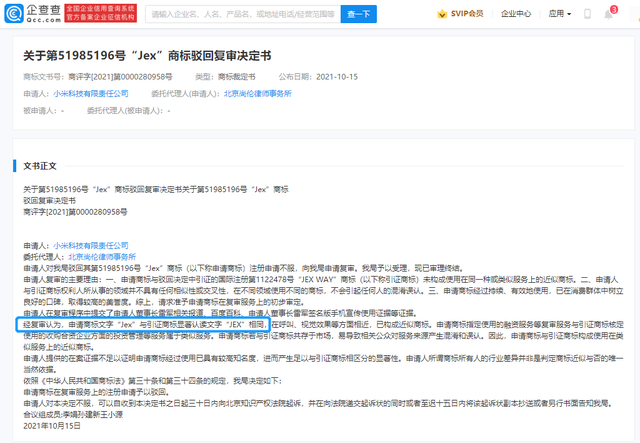The image size is (640, 443).
Task: Click the Qcc 企查查 logo
Action: (31, 14)
